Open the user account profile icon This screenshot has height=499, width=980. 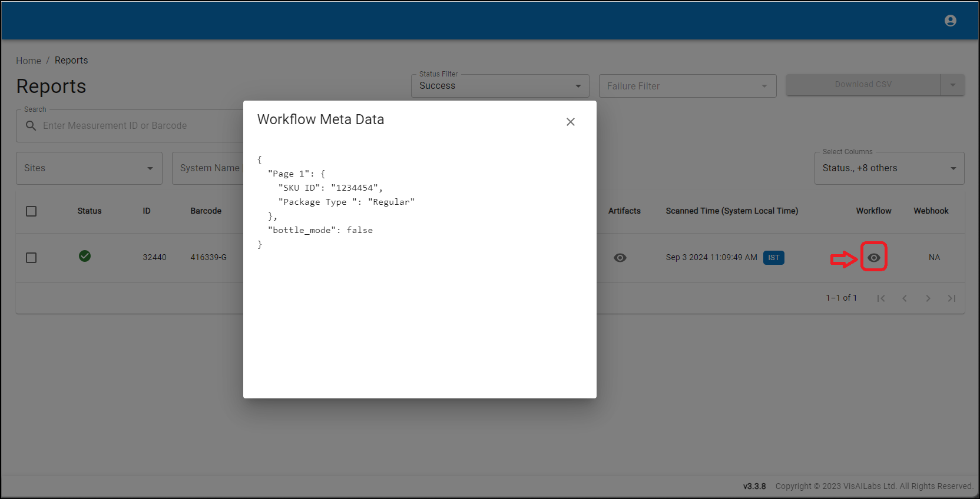coord(950,21)
